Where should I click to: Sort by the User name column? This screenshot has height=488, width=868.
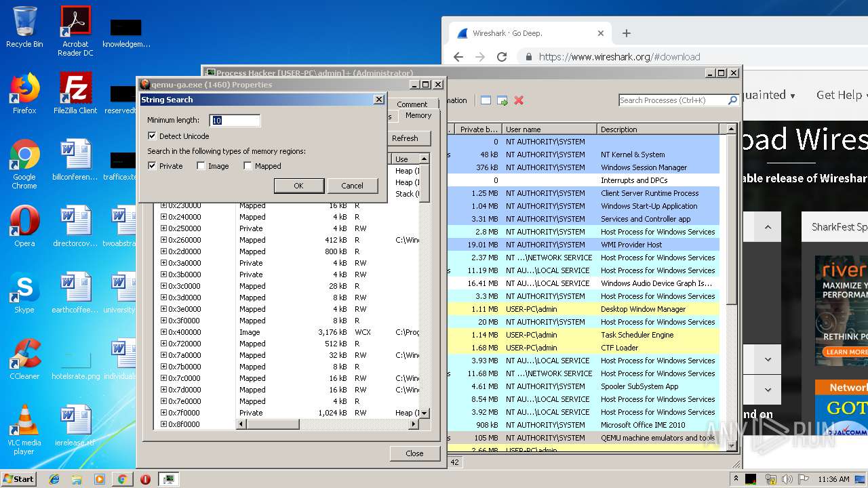click(549, 129)
